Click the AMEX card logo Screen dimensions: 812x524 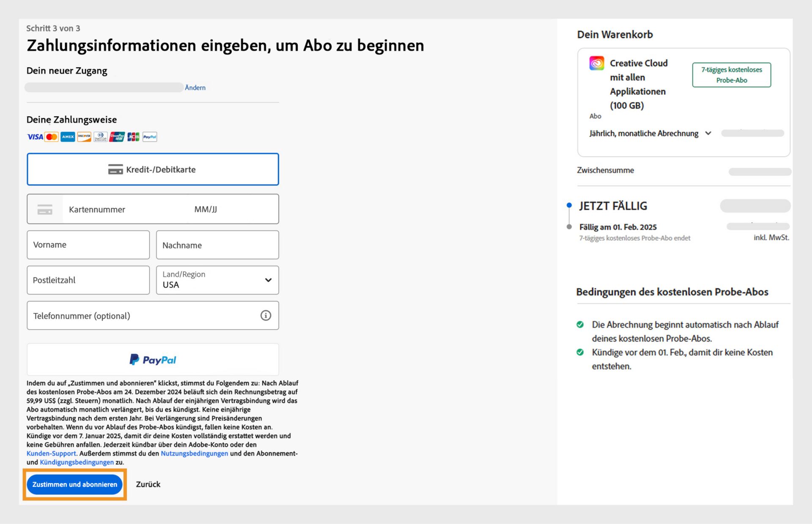coord(68,136)
